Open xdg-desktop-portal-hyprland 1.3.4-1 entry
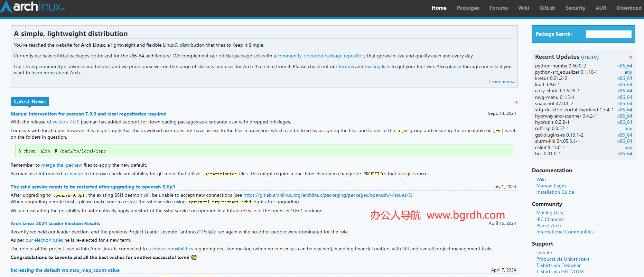 (574, 110)
